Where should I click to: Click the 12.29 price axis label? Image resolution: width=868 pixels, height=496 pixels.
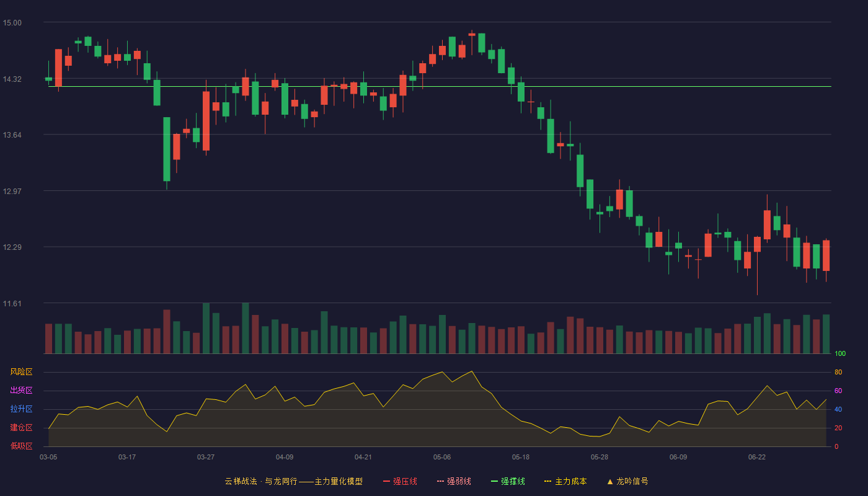tap(12, 247)
